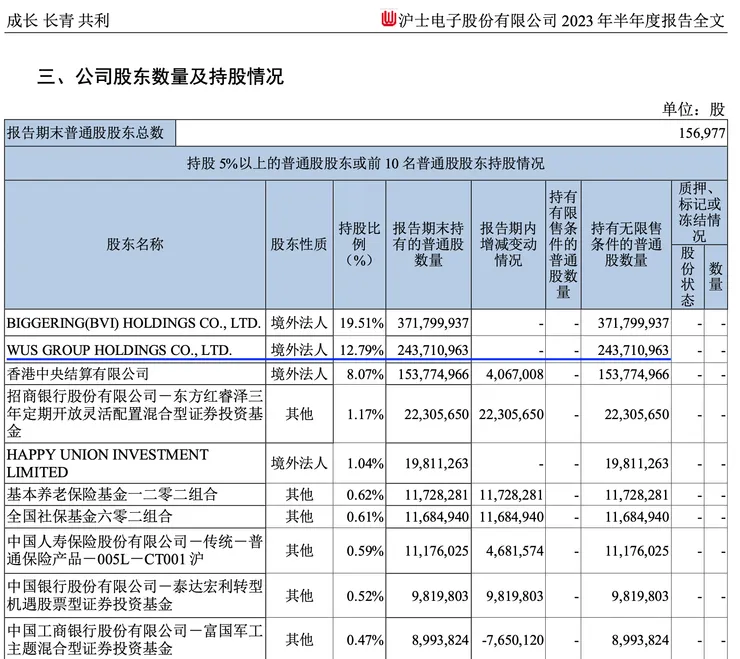Select the heading 三、公司股东数量及持股情况

pos(161,76)
